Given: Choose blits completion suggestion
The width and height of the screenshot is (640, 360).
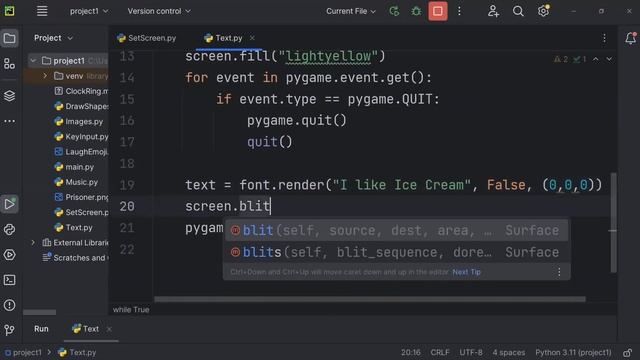Looking at the screenshot, I should 396,252.
